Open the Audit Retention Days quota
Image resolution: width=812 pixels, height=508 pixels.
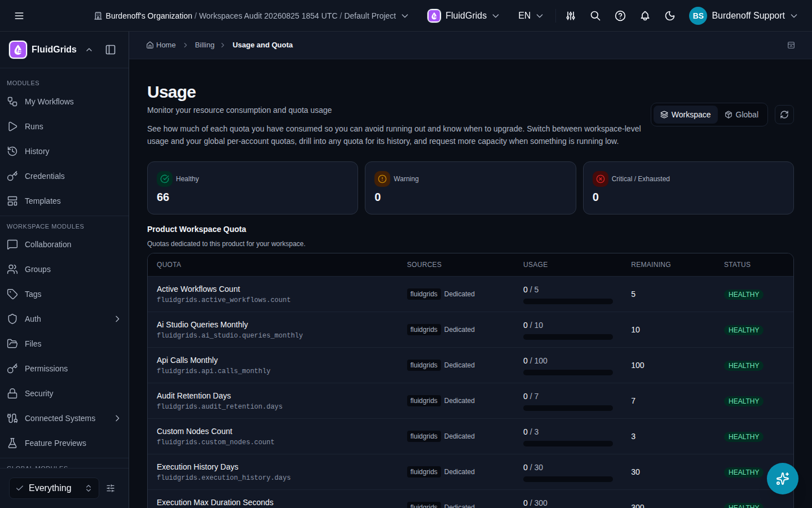pyautogui.click(x=470, y=401)
